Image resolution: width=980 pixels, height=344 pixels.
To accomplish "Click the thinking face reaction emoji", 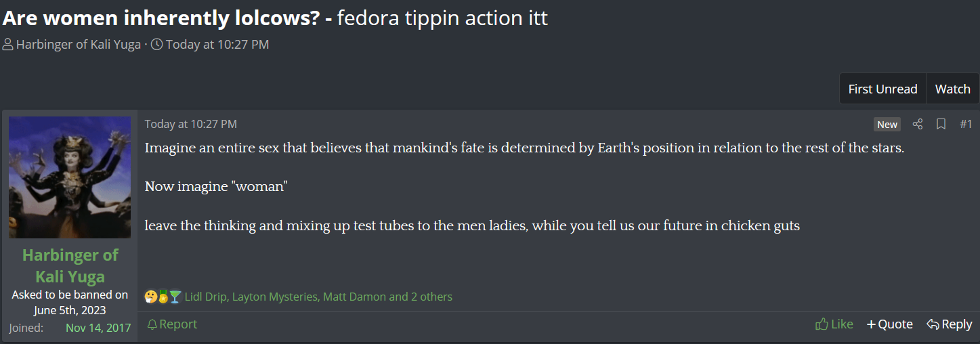I will point(150,297).
